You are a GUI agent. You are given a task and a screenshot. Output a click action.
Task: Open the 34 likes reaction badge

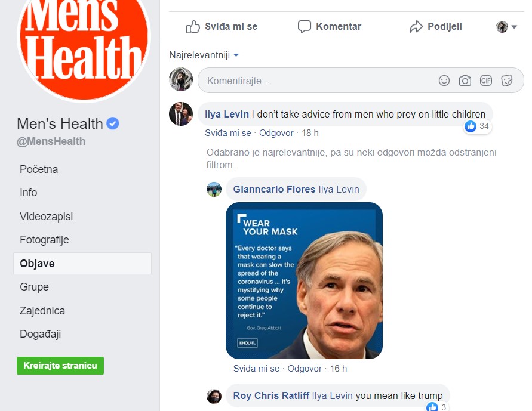coord(477,126)
